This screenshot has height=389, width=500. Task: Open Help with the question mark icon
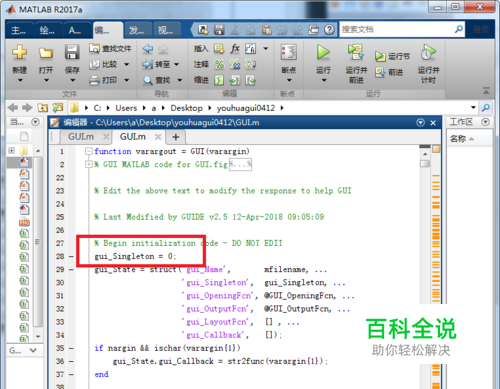[x=329, y=30]
